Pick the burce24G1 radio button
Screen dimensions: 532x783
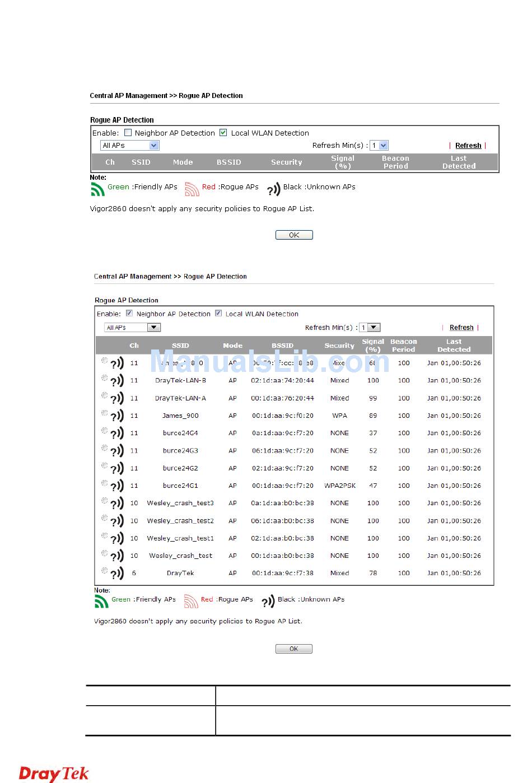104,483
